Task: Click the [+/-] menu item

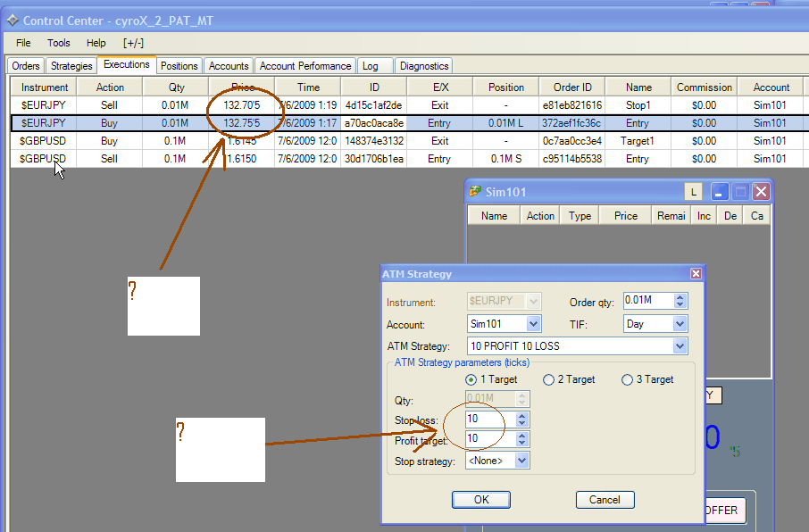Action: pos(133,43)
